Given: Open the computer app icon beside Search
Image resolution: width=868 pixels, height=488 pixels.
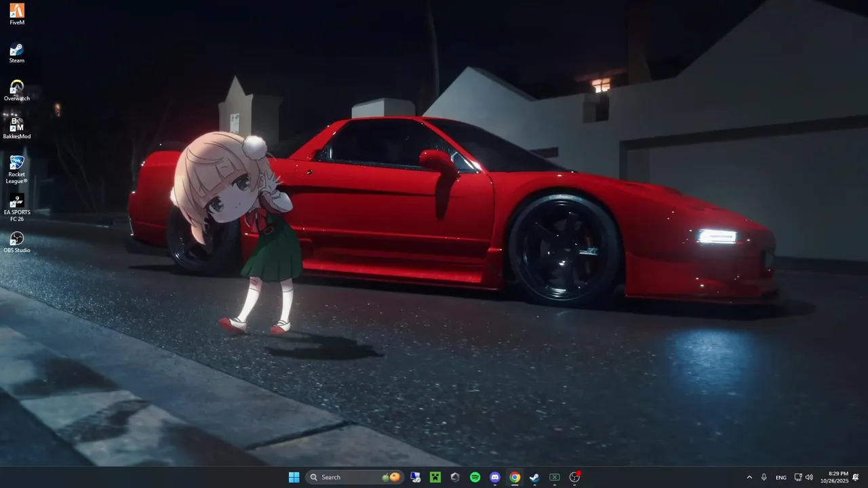Looking at the screenshot, I should pyautogui.click(x=416, y=477).
